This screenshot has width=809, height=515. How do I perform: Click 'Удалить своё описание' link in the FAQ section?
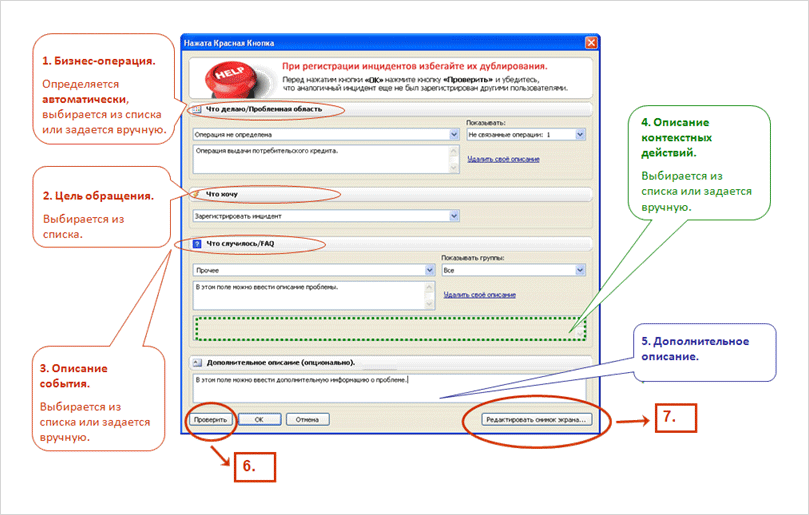[x=479, y=295]
